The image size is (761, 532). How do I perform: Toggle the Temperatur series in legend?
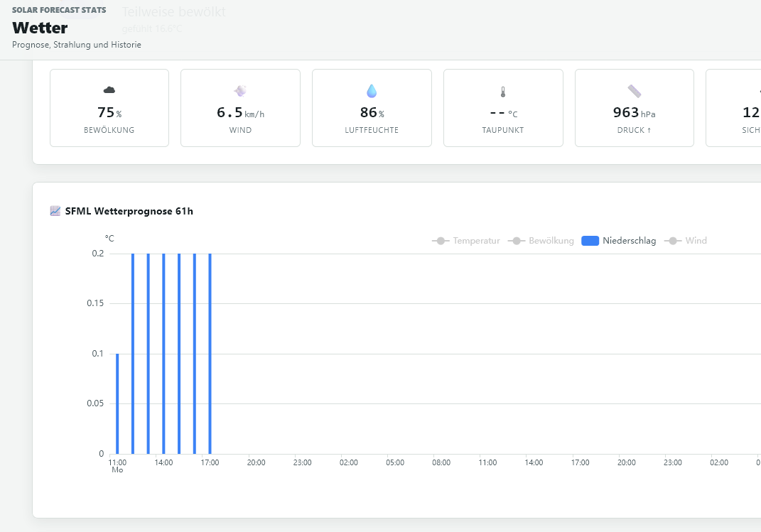click(465, 241)
